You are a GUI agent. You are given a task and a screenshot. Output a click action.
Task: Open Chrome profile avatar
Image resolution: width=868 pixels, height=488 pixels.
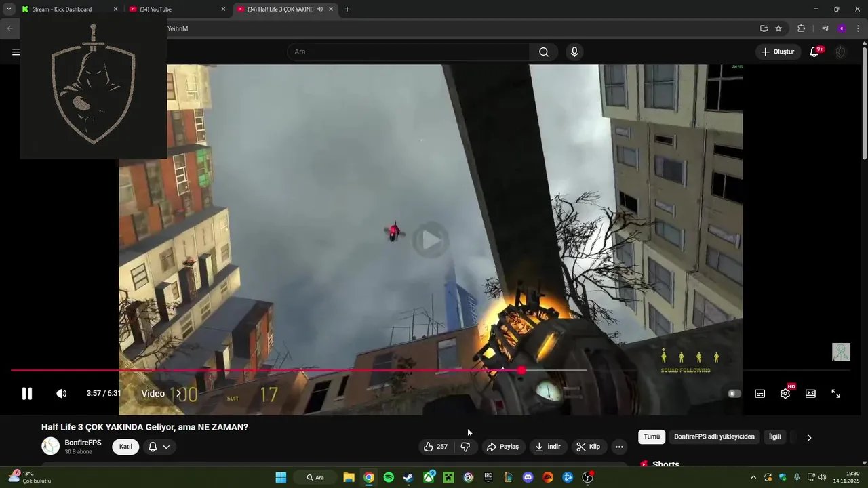pyautogui.click(x=842, y=28)
